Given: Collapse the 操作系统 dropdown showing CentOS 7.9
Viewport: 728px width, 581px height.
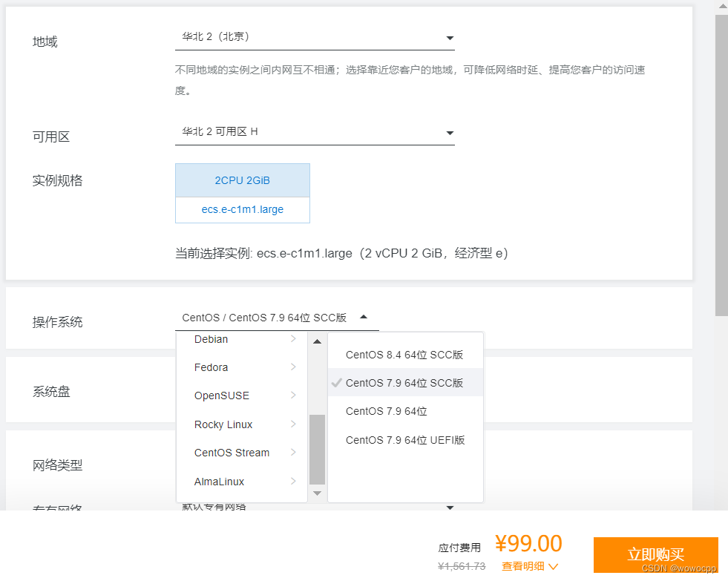Looking at the screenshot, I should click(x=277, y=318).
